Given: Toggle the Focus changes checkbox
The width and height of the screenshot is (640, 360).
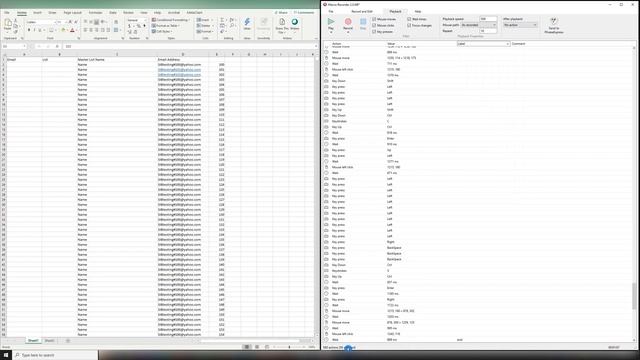Looking at the screenshot, I should pos(409,25).
